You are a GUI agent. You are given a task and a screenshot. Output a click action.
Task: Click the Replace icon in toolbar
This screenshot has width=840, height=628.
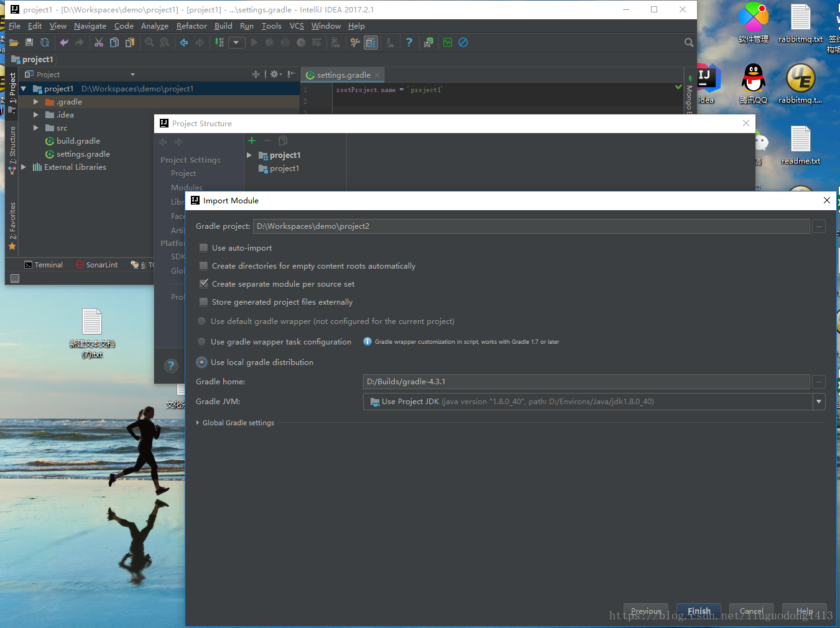point(165,42)
